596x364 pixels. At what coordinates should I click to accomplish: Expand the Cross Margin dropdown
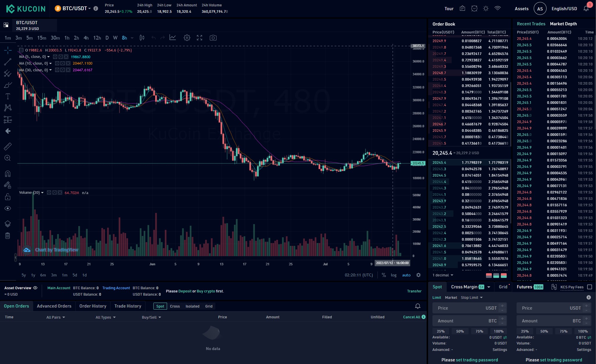coord(489,287)
